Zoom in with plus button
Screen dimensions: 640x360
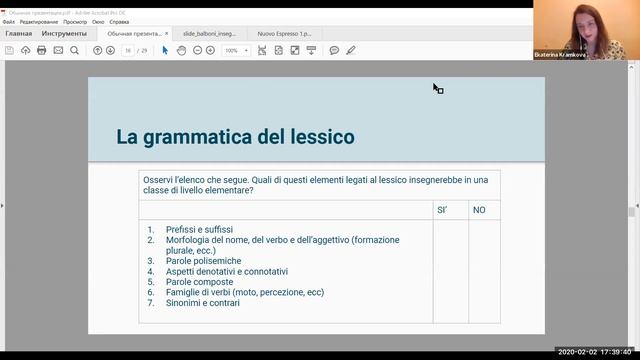pyautogui.click(x=210, y=50)
